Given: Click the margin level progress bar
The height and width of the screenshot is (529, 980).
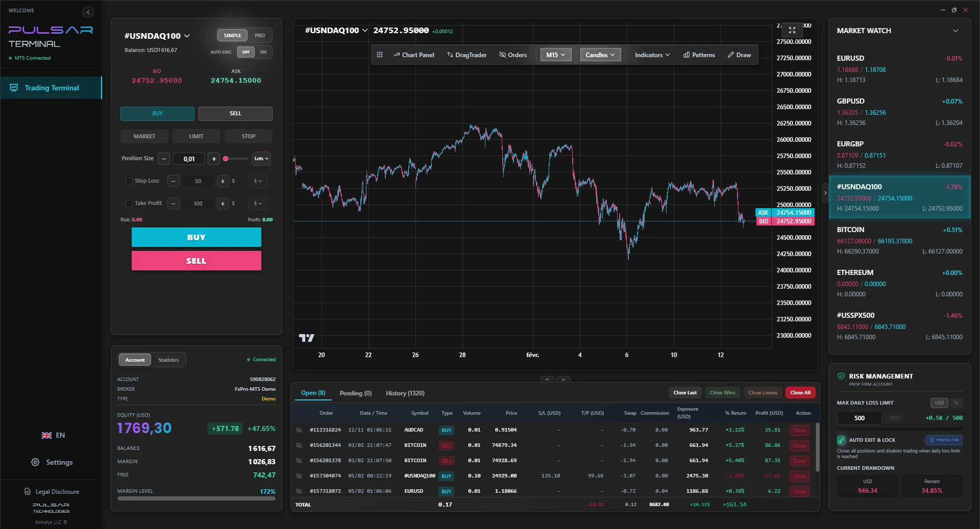Looking at the screenshot, I should click(197, 498).
